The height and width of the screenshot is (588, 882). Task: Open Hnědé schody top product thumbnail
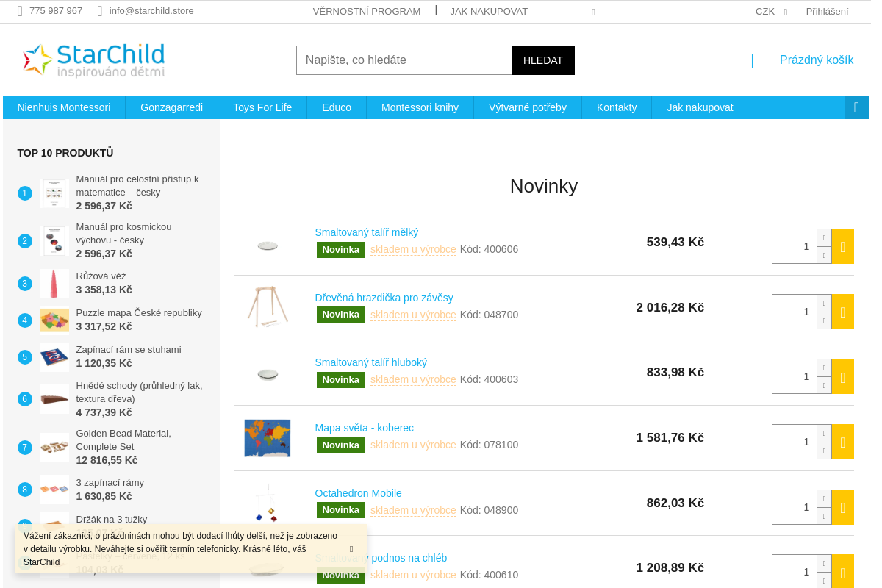click(54, 399)
